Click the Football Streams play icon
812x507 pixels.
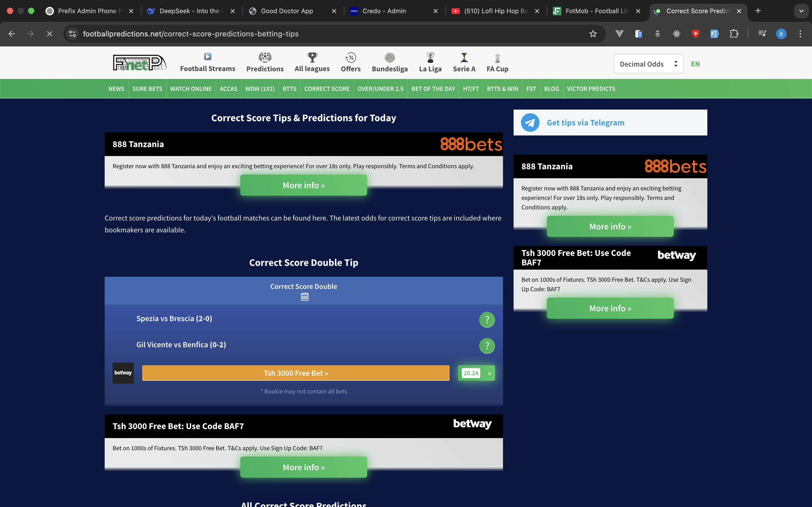(x=208, y=57)
